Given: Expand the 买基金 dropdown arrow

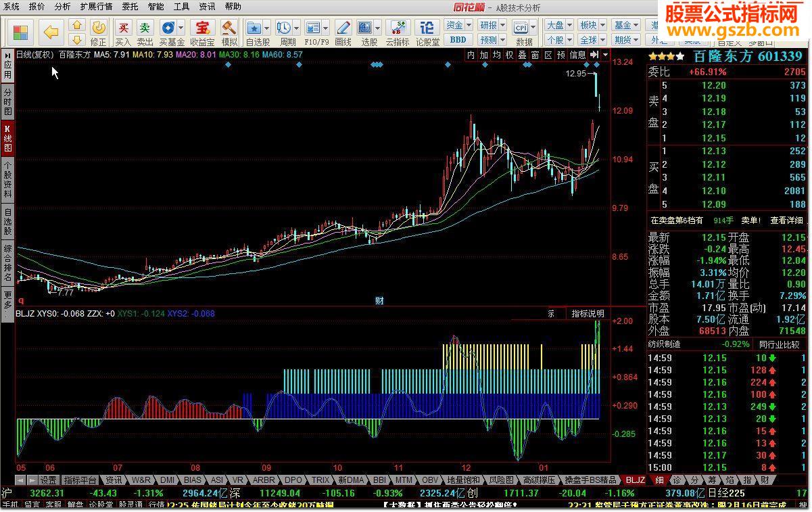Looking at the screenshot, I should click(181, 28).
